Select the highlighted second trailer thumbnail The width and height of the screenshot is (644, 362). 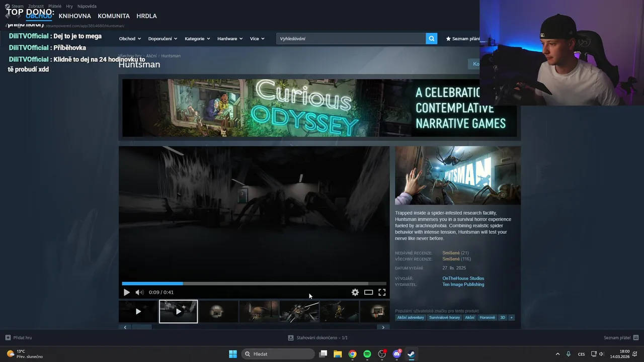click(x=178, y=312)
